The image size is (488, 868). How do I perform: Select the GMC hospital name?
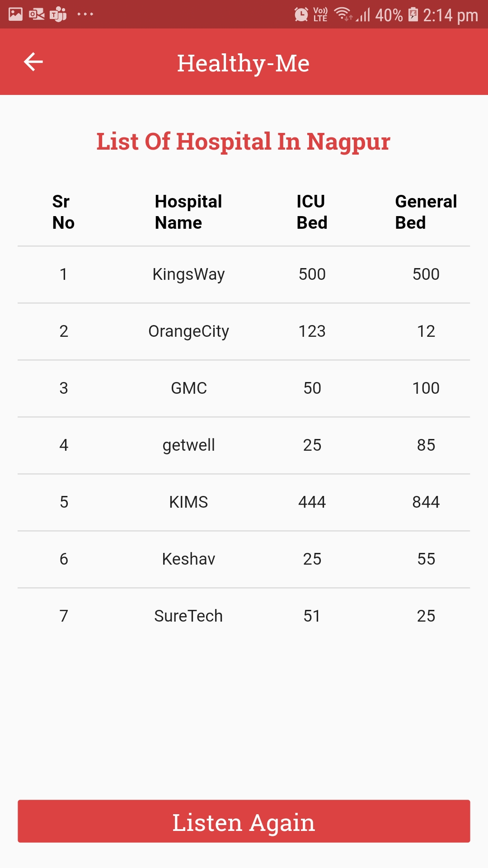point(189,388)
